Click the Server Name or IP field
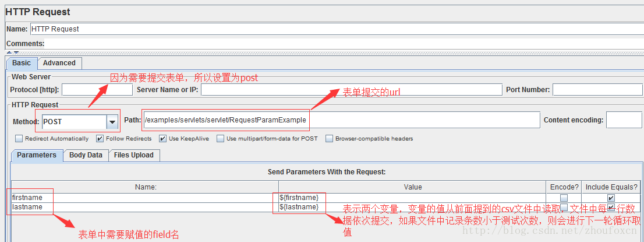This screenshot has width=644, height=242. [x=351, y=90]
